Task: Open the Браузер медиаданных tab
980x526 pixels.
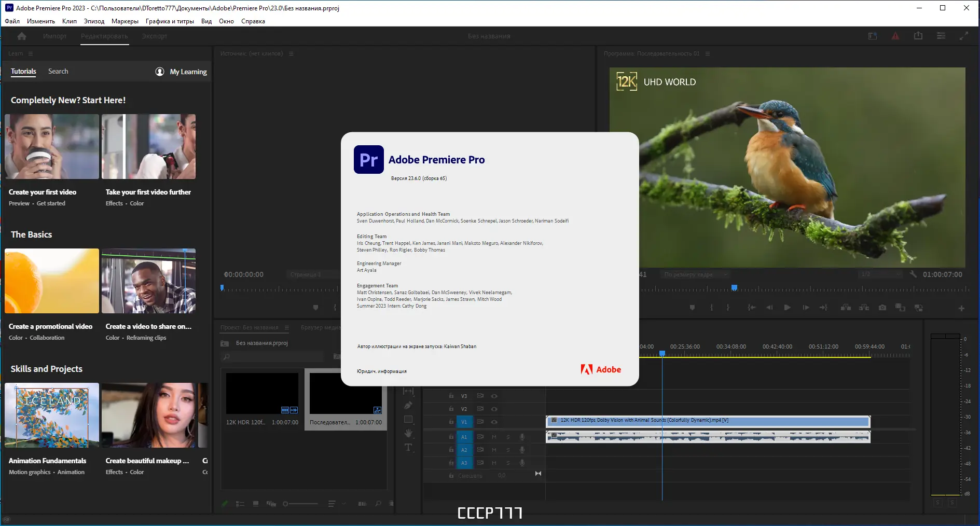Action: click(x=321, y=327)
